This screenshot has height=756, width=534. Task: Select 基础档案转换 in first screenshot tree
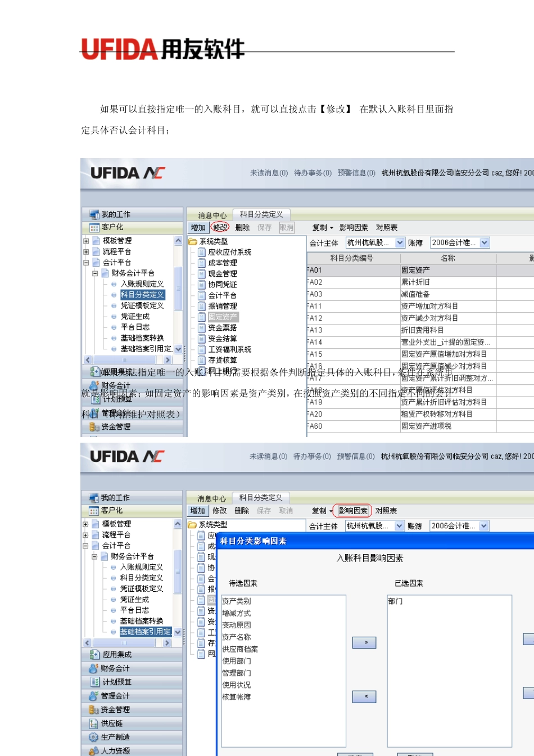[142, 338]
